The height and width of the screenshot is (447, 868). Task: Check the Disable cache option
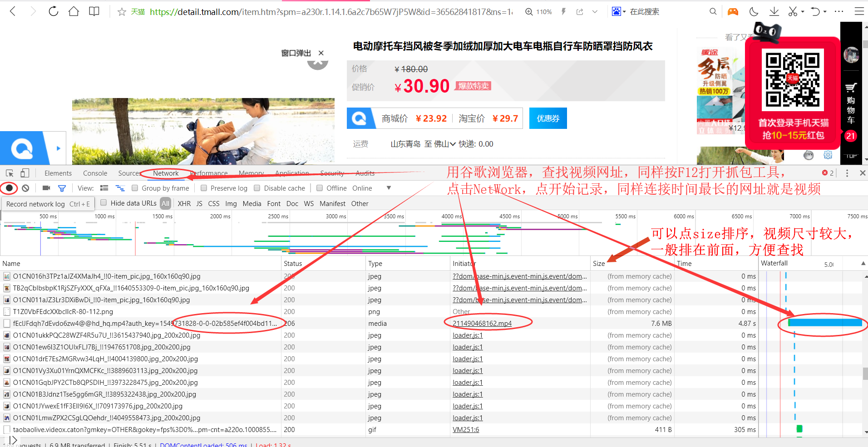tap(257, 188)
